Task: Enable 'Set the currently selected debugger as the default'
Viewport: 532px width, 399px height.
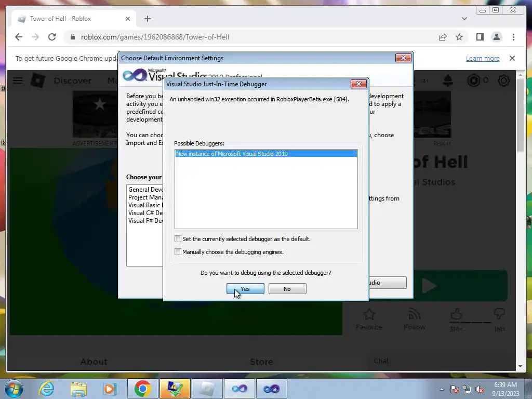Action: 178,239
